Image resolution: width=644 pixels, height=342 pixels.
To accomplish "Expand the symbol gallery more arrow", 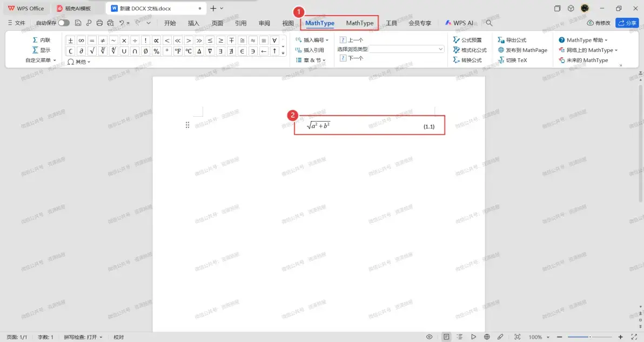I will click(283, 52).
